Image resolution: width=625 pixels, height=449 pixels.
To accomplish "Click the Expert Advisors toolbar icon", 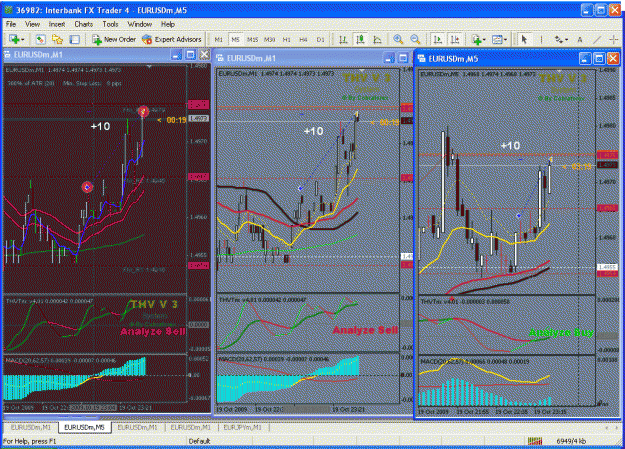I will click(x=147, y=39).
